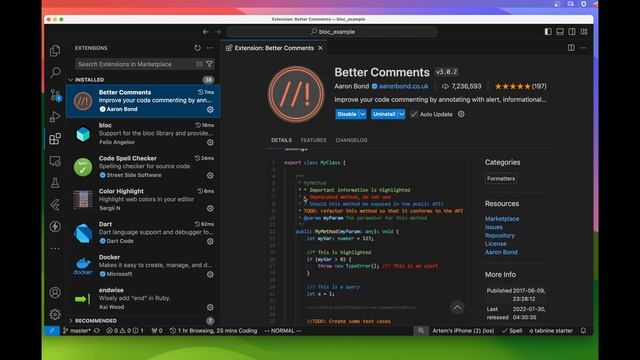Select the bloc extension in the list

click(x=143, y=134)
